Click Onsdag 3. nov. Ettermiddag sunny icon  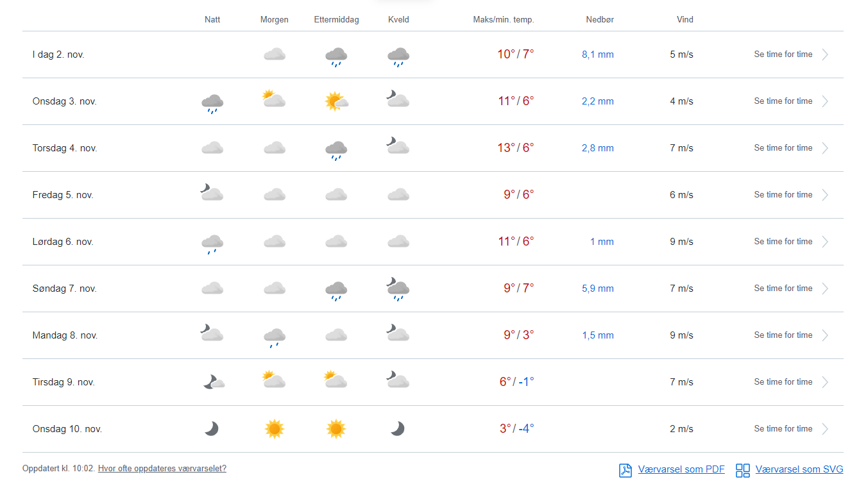pyautogui.click(x=336, y=101)
